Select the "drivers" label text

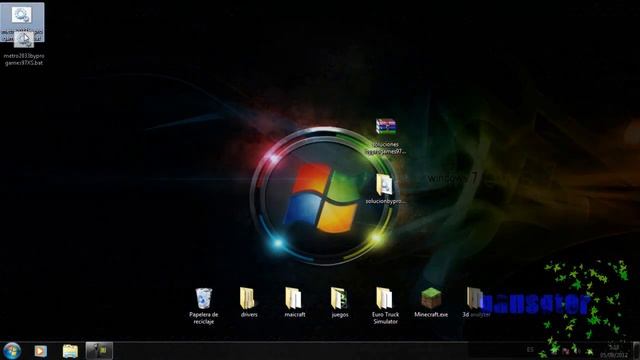click(249, 315)
